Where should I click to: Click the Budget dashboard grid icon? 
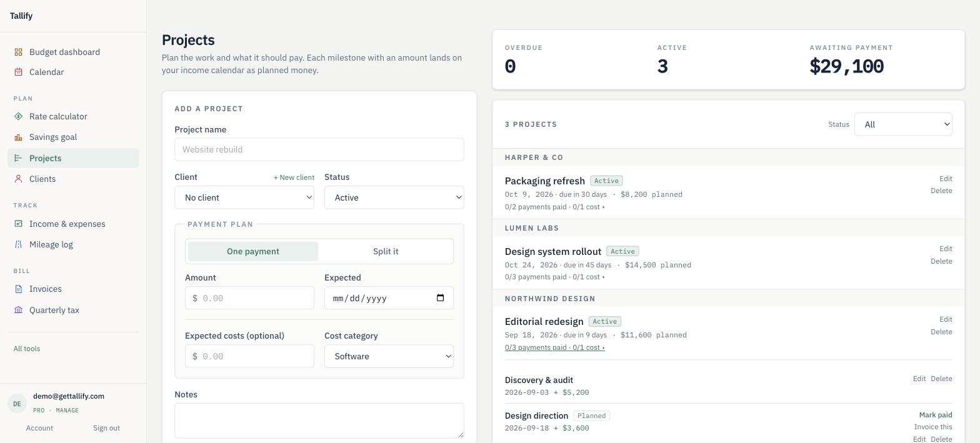click(19, 52)
